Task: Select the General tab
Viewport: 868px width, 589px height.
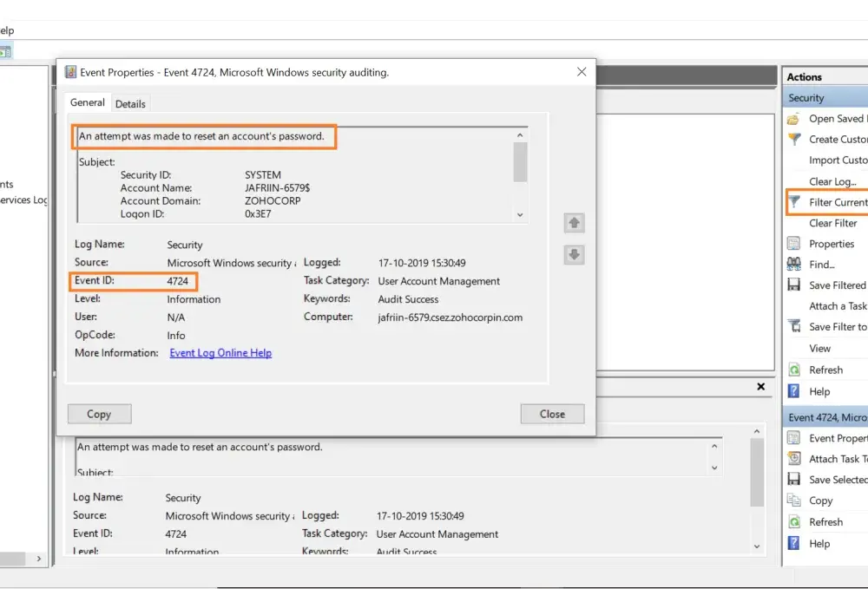Action: coord(88,102)
